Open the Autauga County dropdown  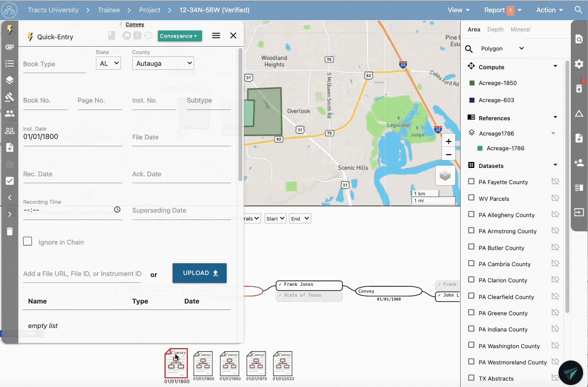point(163,63)
